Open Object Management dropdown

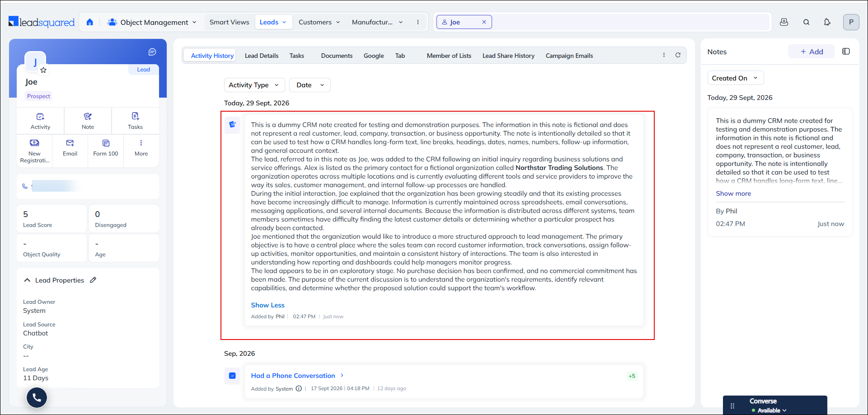(x=152, y=22)
